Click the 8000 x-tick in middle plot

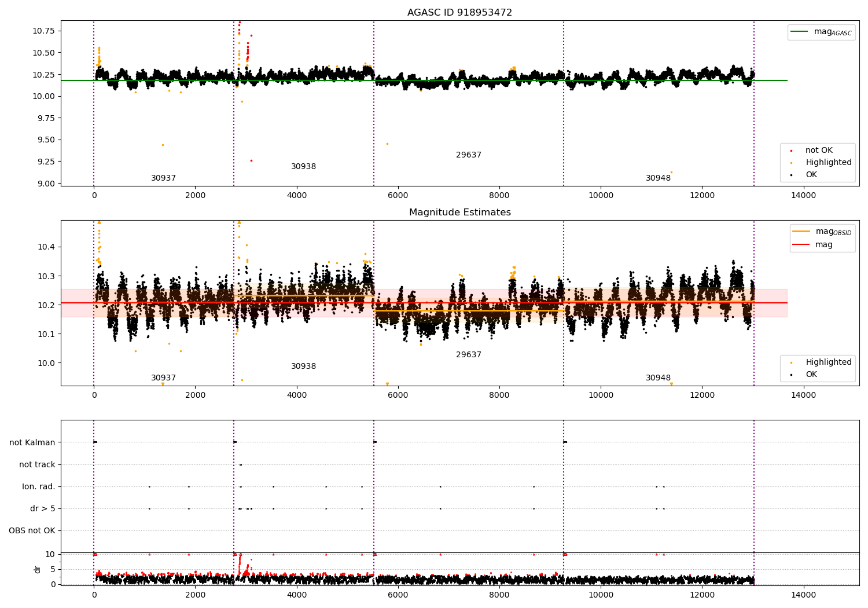coord(499,395)
